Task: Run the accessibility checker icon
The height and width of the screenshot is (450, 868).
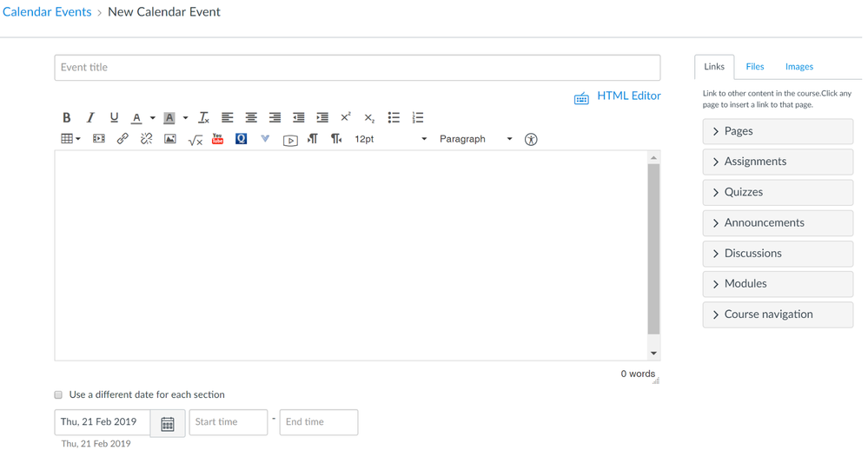Action: click(x=531, y=139)
